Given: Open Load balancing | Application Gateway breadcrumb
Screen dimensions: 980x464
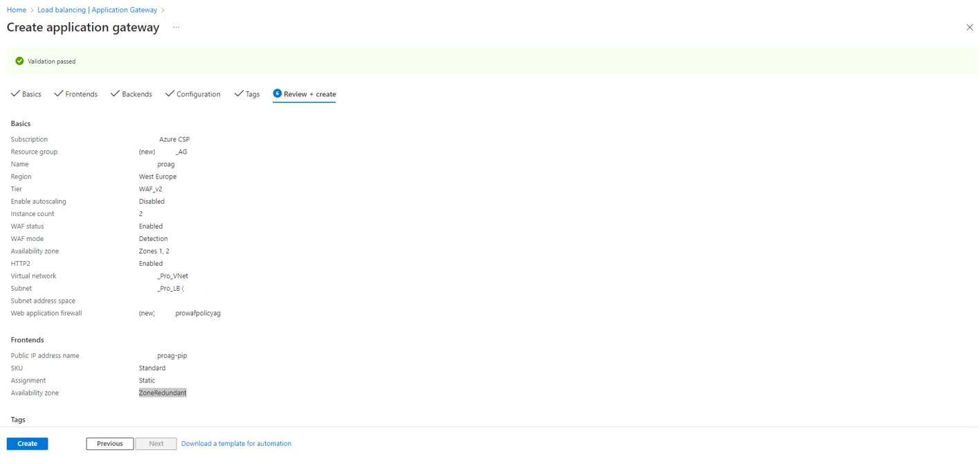Looking at the screenshot, I should point(97,10).
